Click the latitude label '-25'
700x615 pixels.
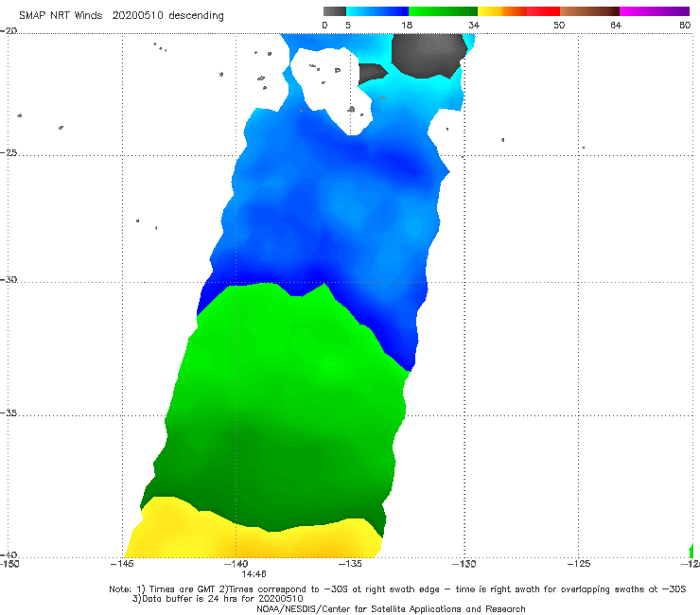pyautogui.click(x=9, y=153)
